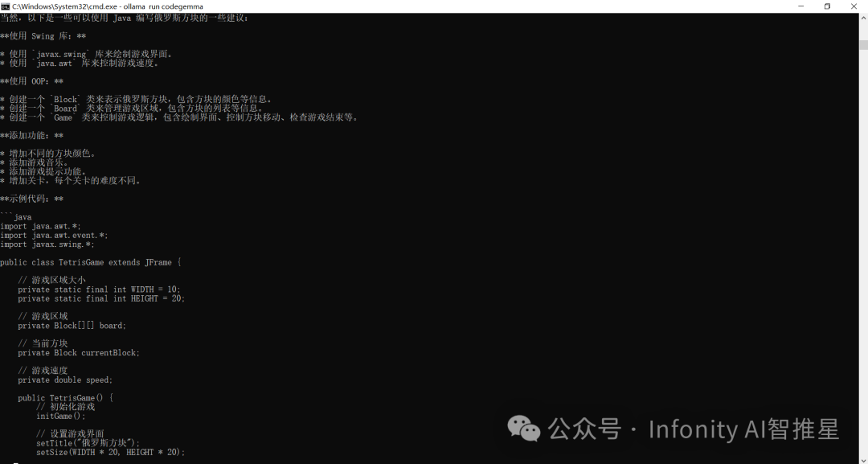Click the line about creating `Board` 类
This screenshot has height=464, width=868.
(x=132, y=109)
